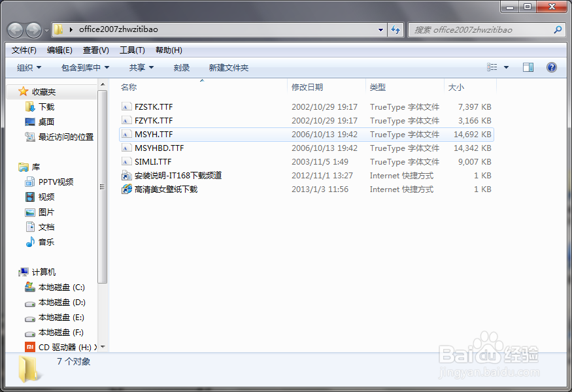Open 本地磁盘 (D:)

click(x=61, y=302)
